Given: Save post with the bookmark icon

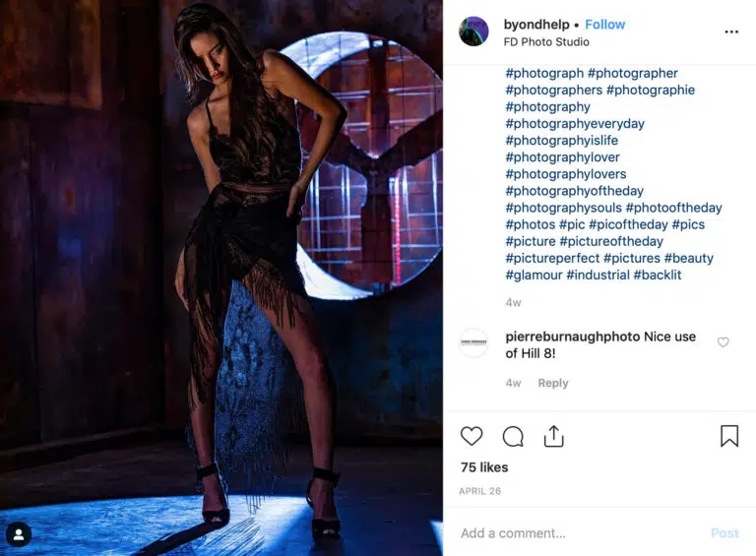Looking at the screenshot, I should [729, 436].
